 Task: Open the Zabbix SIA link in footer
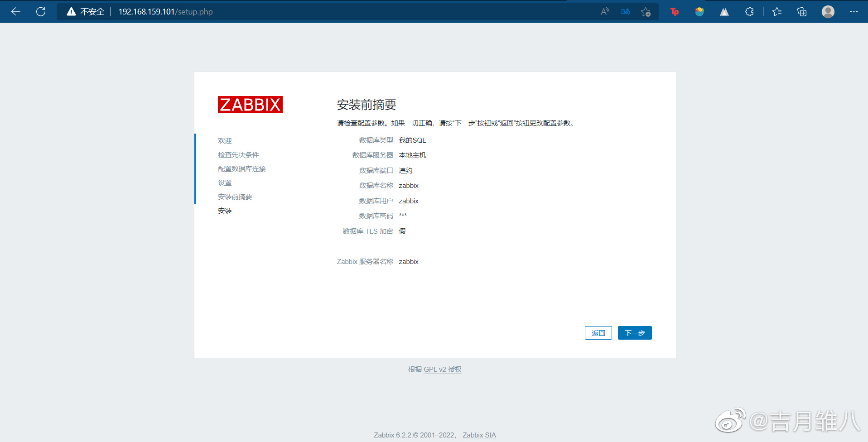pos(479,435)
